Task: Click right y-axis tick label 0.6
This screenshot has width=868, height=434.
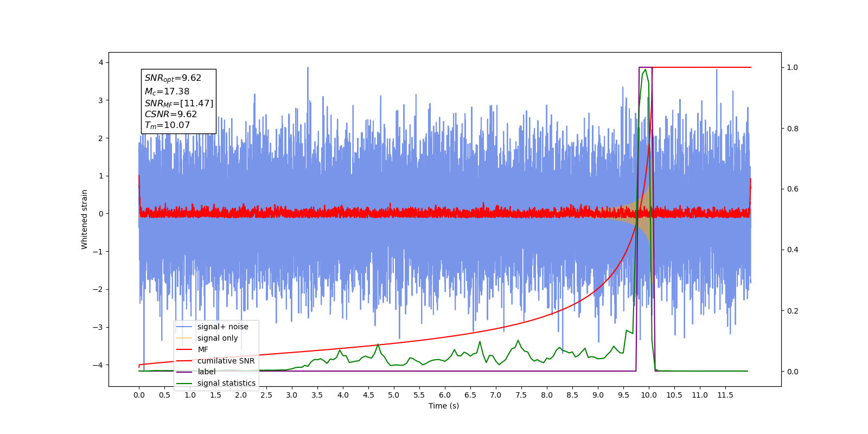Action: [793, 189]
